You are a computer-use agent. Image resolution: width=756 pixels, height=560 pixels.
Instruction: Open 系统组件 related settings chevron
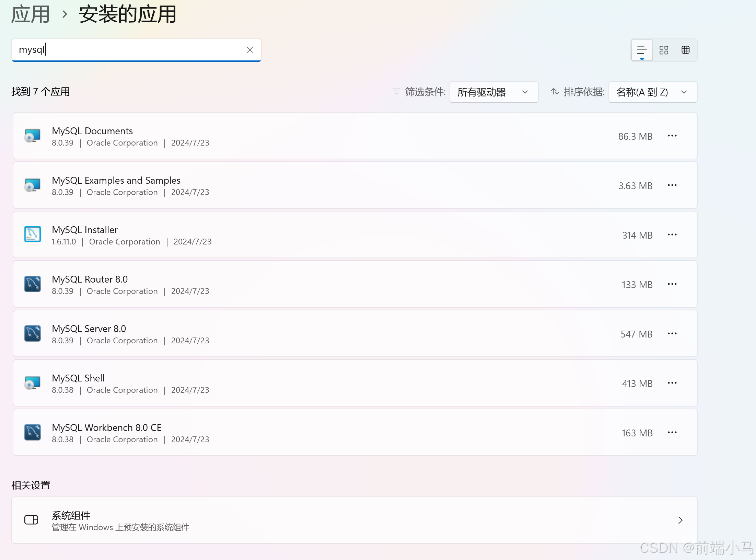pos(680,520)
